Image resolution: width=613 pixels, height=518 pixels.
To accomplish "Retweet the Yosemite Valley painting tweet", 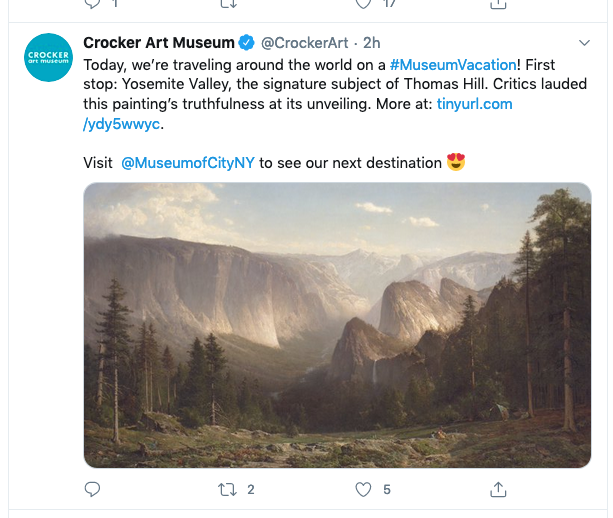I will (226, 489).
